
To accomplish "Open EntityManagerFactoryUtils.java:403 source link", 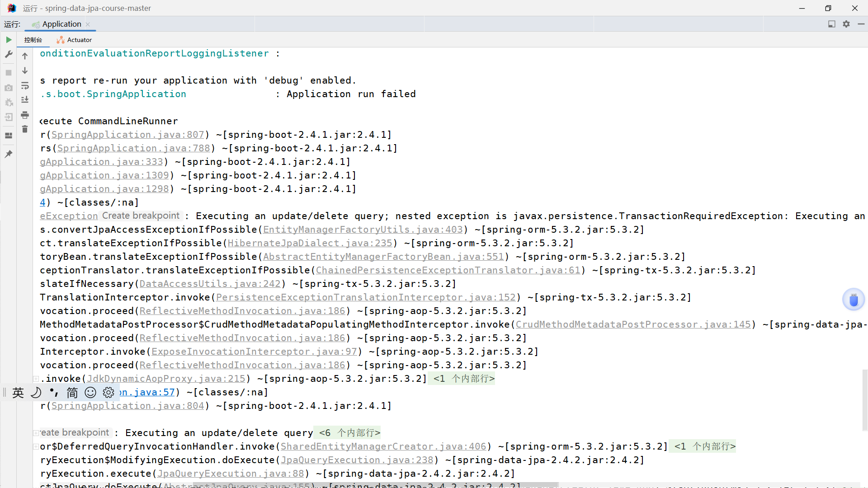I will coord(363,230).
